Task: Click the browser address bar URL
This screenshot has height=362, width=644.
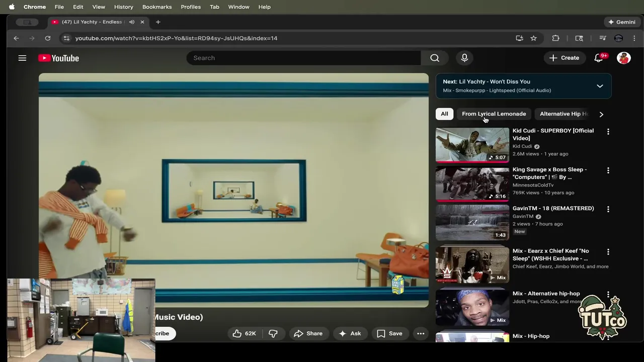Action: pos(176,38)
